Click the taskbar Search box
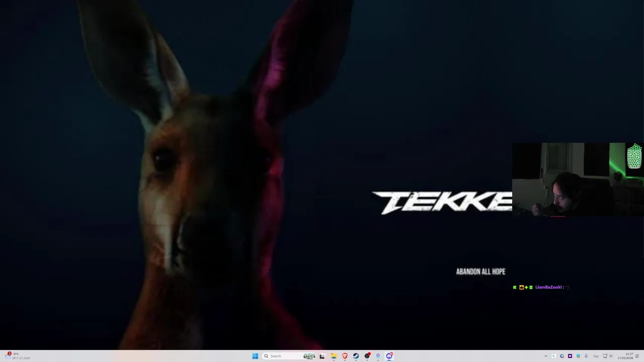The height and width of the screenshot is (362, 644). (x=289, y=356)
